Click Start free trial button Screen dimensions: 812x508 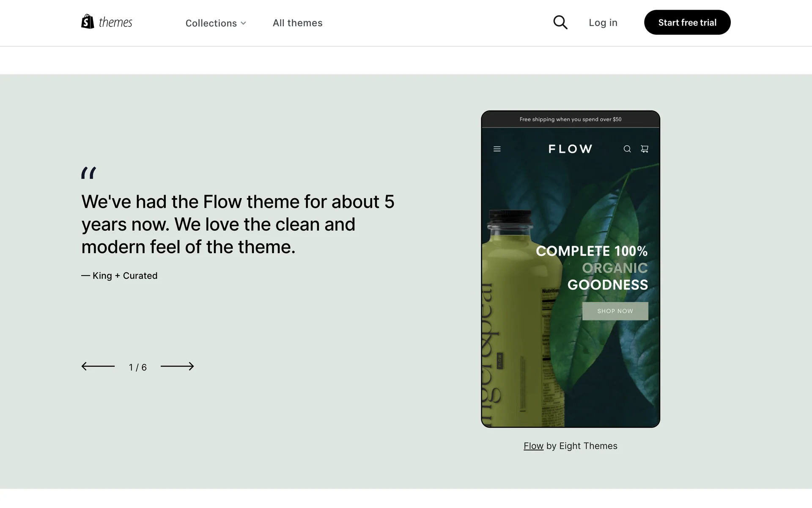[687, 22]
